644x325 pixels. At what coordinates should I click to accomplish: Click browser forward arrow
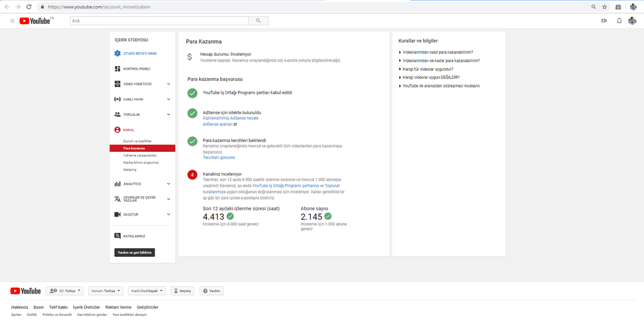(18, 7)
